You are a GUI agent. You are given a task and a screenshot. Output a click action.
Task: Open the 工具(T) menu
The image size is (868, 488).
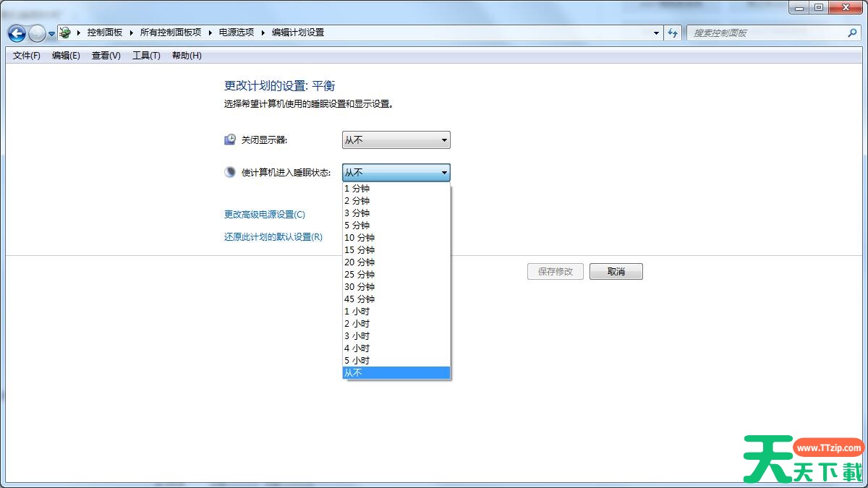pos(146,56)
